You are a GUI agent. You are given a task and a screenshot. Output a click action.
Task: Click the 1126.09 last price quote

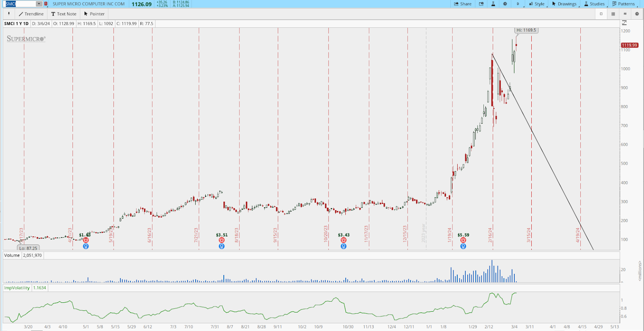click(142, 4)
